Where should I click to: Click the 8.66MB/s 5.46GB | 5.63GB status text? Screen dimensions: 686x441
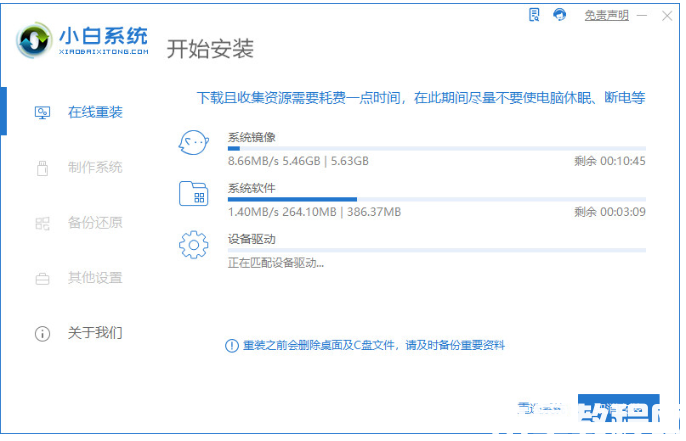click(298, 161)
